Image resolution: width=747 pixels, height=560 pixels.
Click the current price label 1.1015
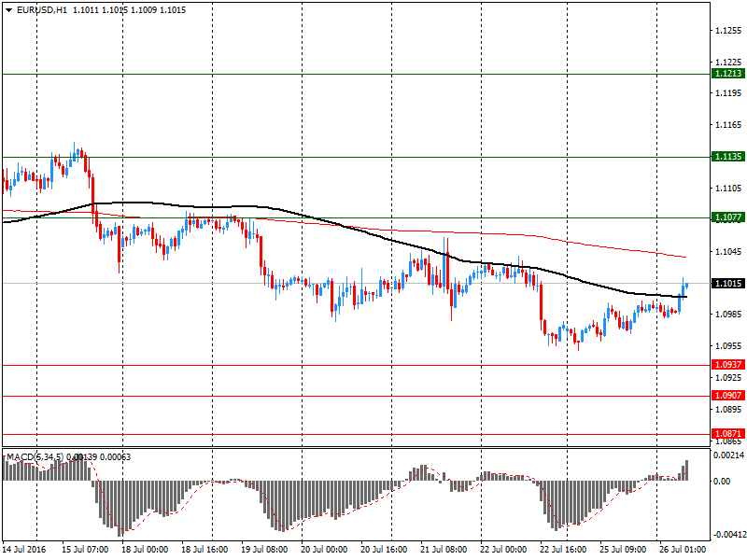(728, 284)
